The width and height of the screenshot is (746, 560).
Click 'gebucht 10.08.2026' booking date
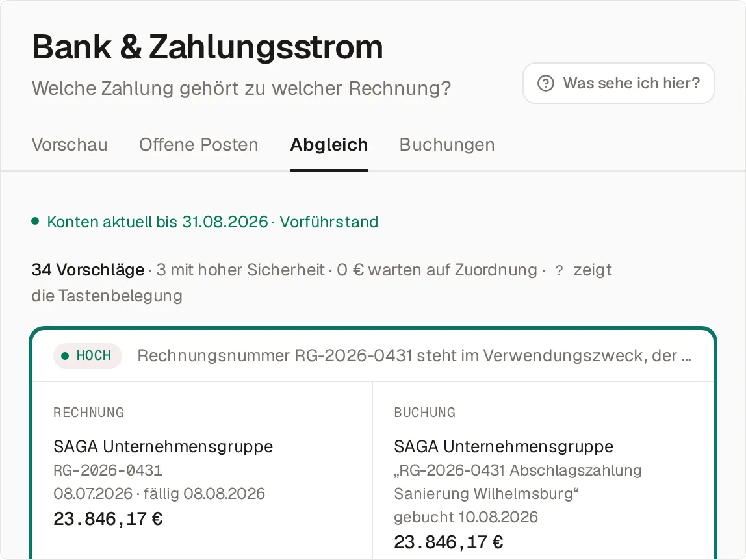pos(466,516)
